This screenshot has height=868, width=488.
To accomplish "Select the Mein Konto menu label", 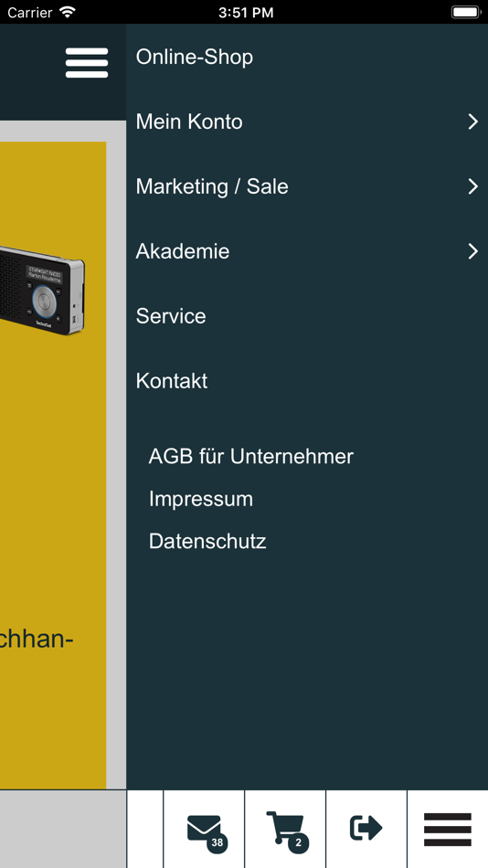I will pos(189,122).
